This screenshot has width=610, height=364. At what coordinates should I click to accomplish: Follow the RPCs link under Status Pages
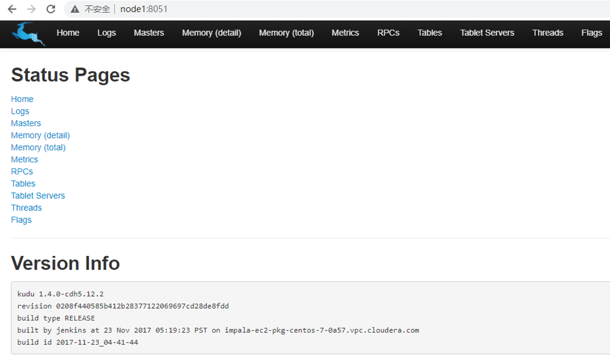pos(22,171)
